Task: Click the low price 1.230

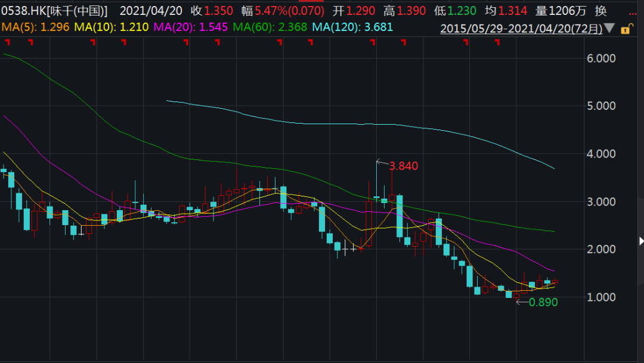Action: click(x=462, y=11)
